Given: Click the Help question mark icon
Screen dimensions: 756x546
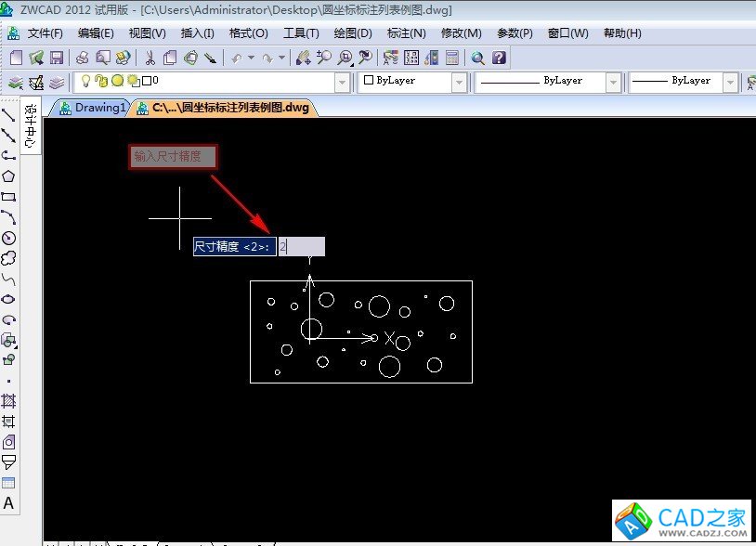Looking at the screenshot, I should pos(499,58).
